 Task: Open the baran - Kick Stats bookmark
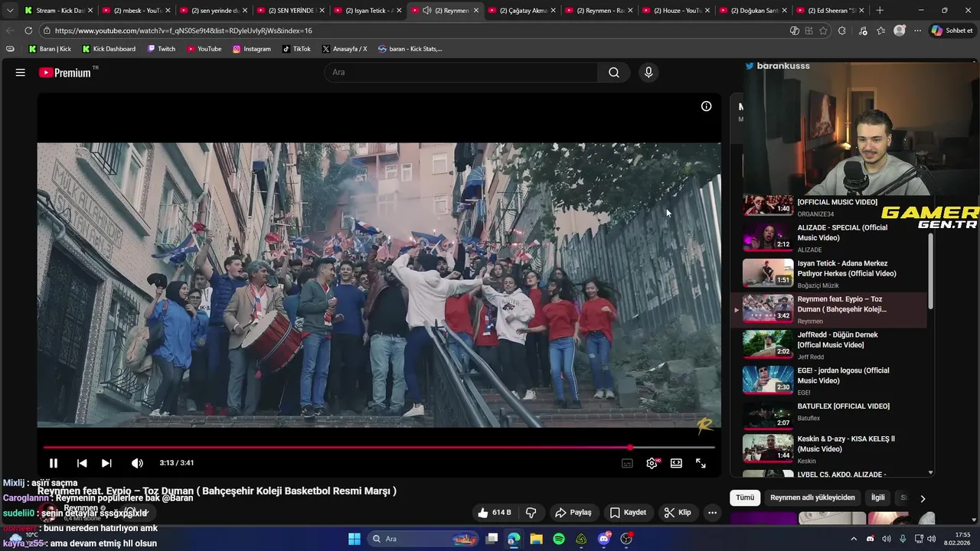tap(410, 49)
